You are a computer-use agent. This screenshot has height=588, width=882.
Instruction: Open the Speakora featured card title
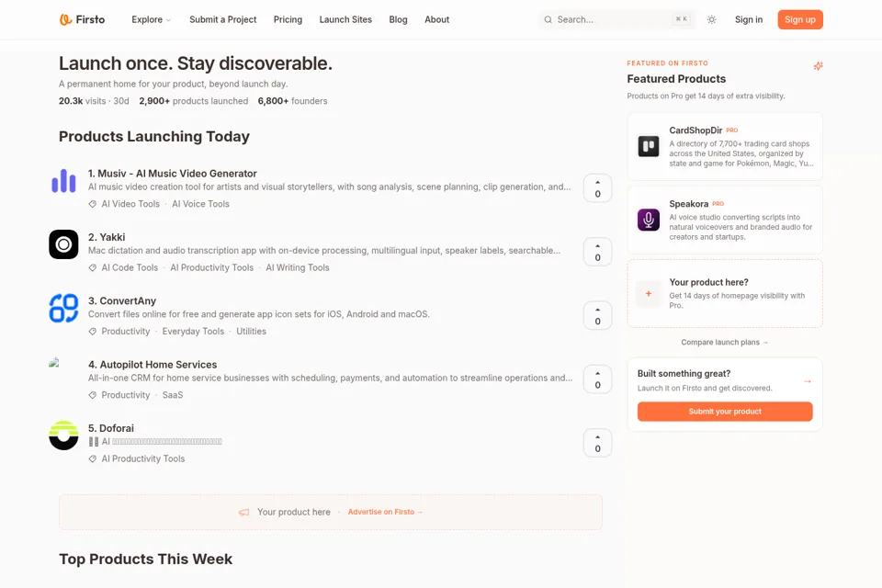(x=688, y=204)
